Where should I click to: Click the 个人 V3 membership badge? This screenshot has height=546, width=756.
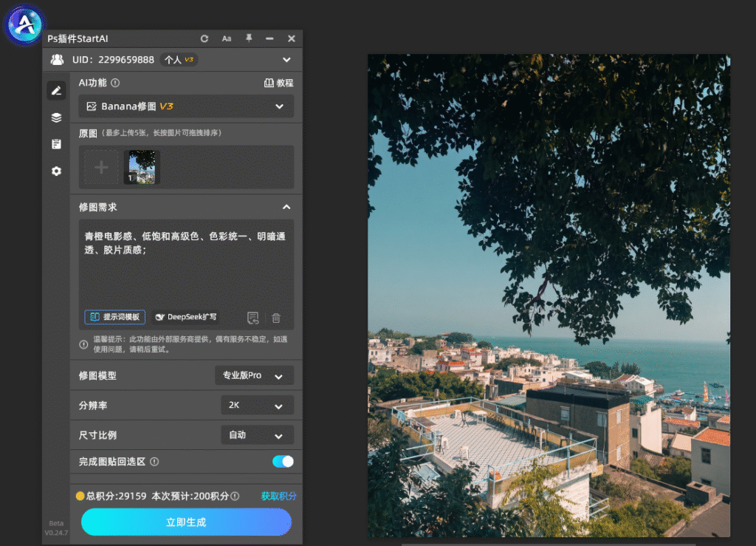tap(179, 60)
